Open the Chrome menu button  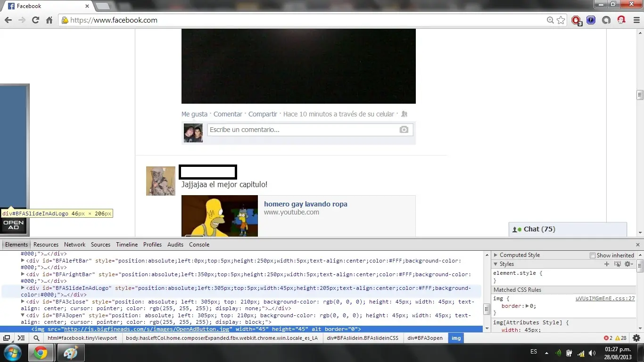[x=636, y=20]
